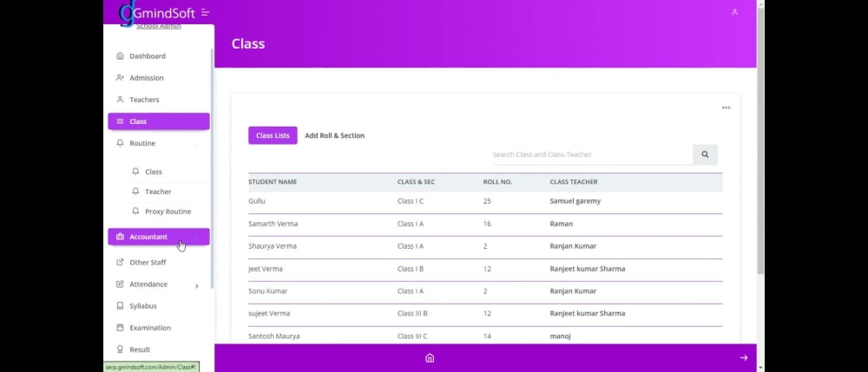
Task: Open Teacher routine submenu item
Action: click(x=158, y=192)
